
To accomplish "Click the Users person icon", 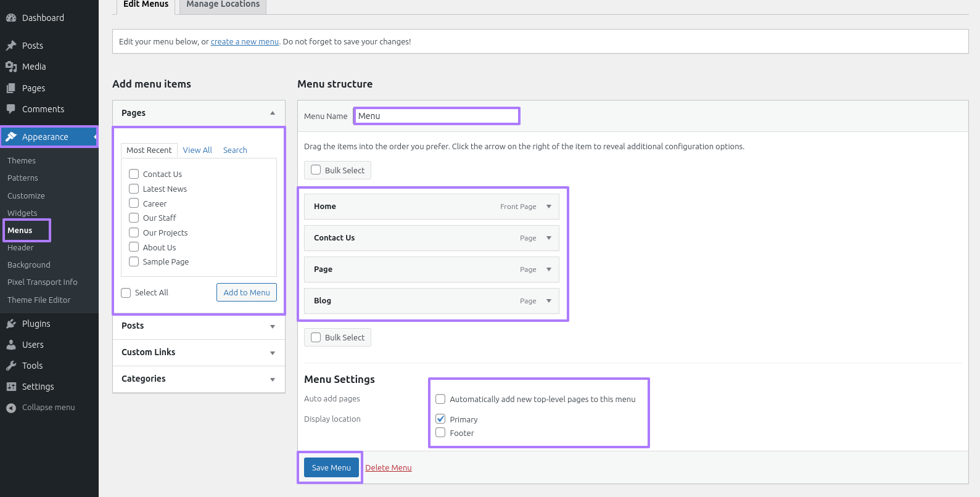I will pyautogui.click(x=11, y=345).
